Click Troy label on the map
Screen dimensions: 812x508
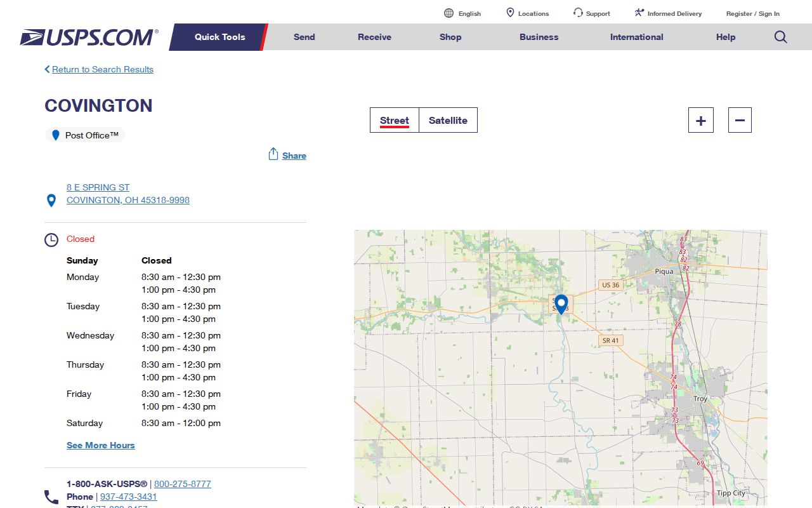coord(700,399)
